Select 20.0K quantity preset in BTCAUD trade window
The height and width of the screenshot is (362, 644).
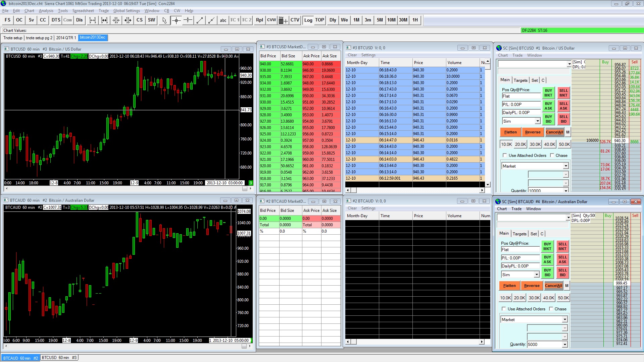(x=519, y=298)
